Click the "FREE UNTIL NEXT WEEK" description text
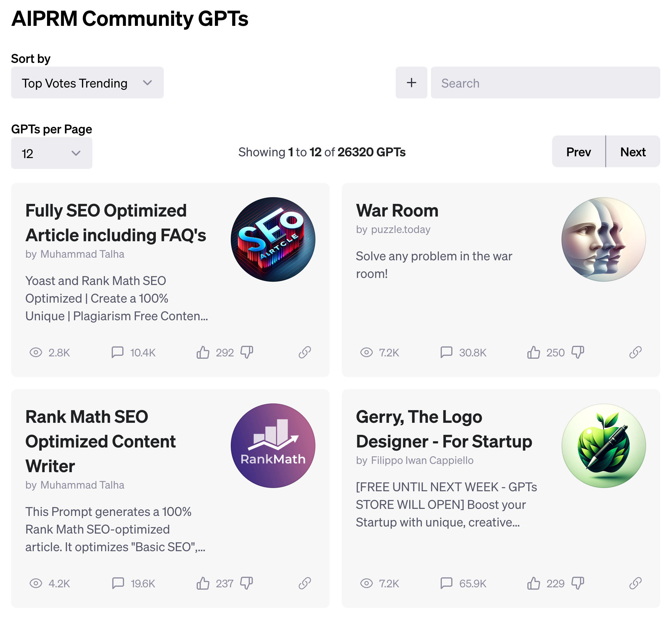Viewport: 672px width, 617px height. (x=446, y=504)
